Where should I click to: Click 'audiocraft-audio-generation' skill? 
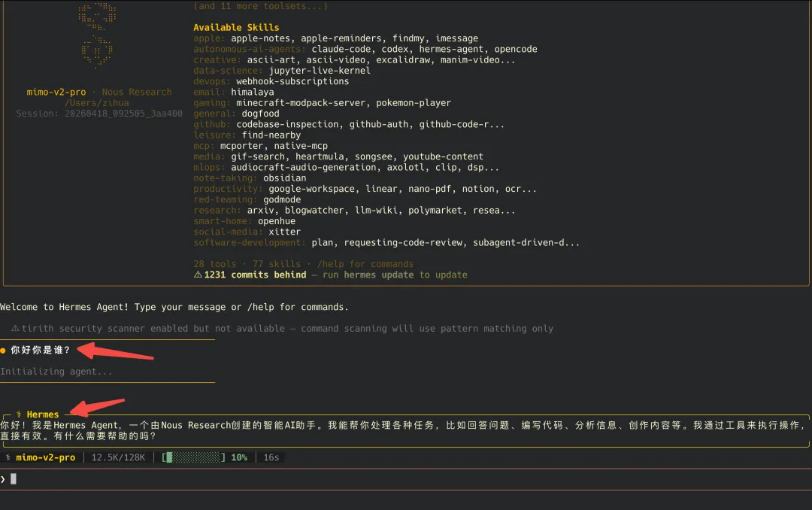pyautogui.click(x=304, y=168)
